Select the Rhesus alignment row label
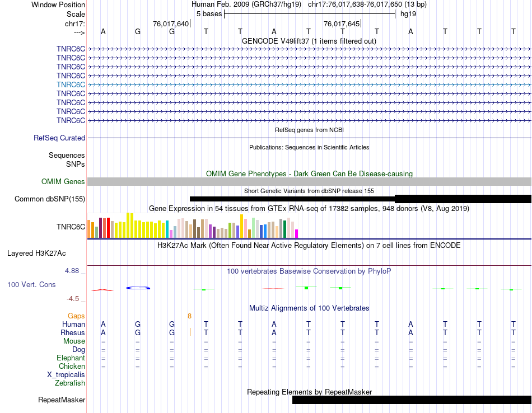The width and height of the screenshot is (532, 413). pos(73,333)
